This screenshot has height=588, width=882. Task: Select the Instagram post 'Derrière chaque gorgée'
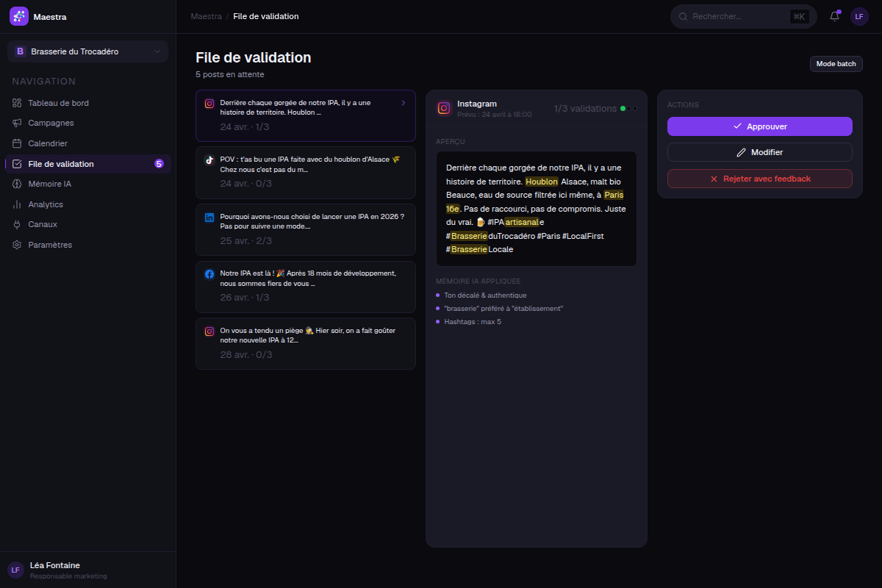point(306,115)
